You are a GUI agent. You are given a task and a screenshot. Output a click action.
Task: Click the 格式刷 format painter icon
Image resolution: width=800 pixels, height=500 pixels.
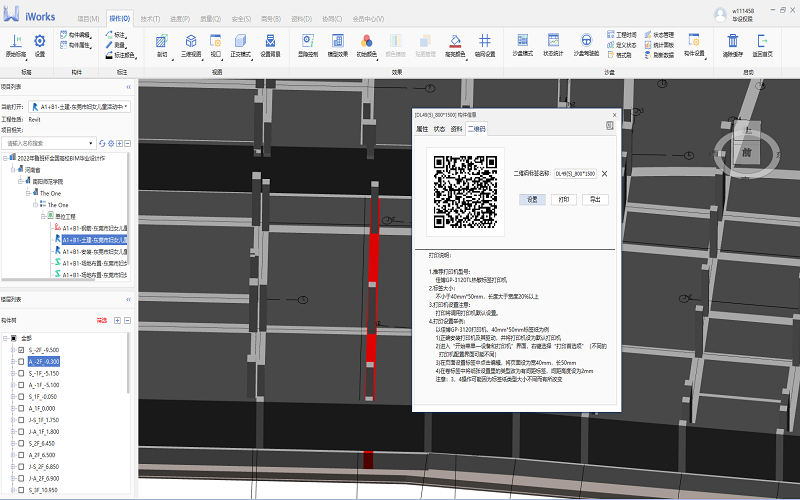611,55
